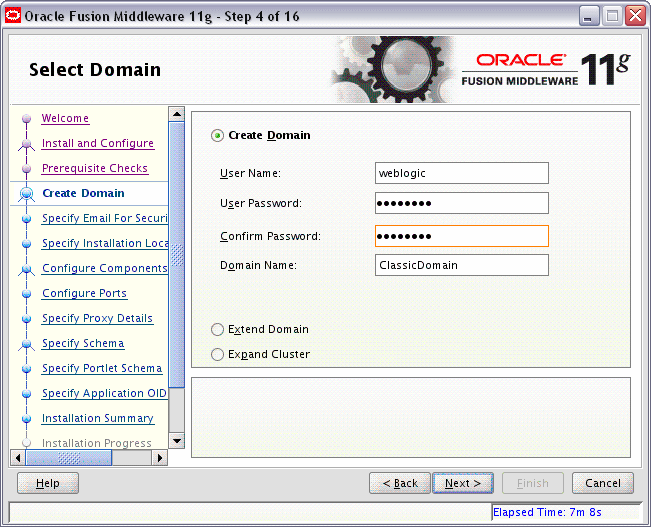Click the Cancel button
The width and height of the screenshot is (651, 527).
603,483
